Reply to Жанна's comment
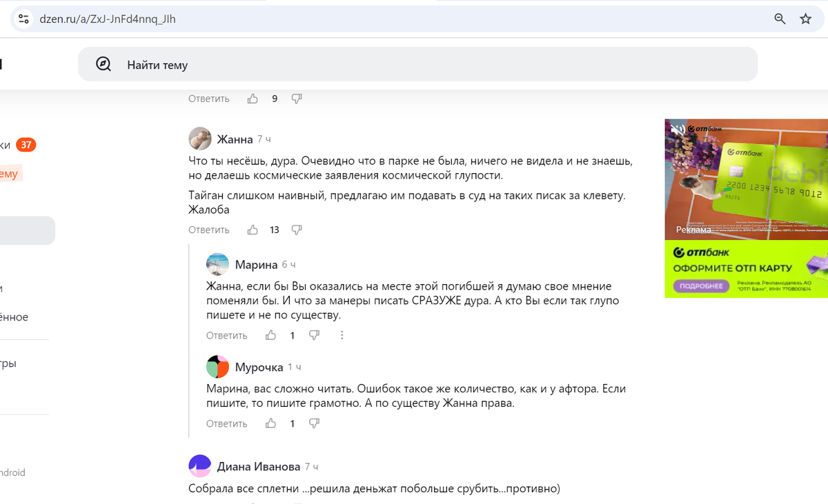This screenshot has width=828, height=504. pos(208,230)
